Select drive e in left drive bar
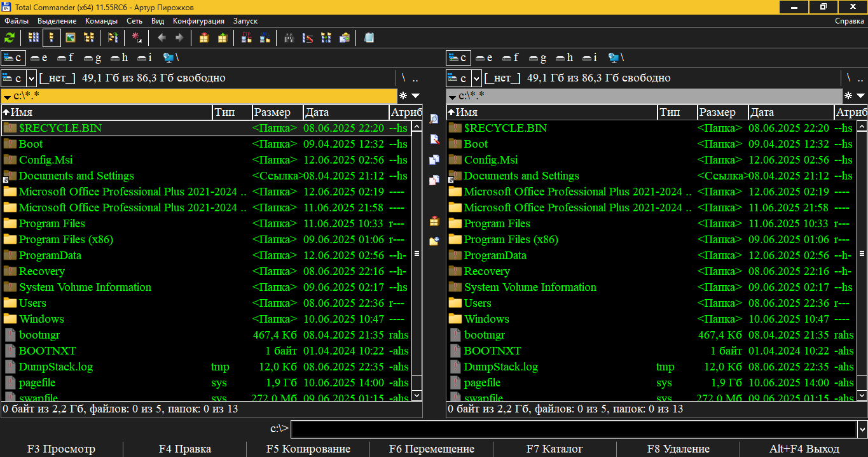The height and width of the screenshot is (457, 868). click(x=39, y=58)
